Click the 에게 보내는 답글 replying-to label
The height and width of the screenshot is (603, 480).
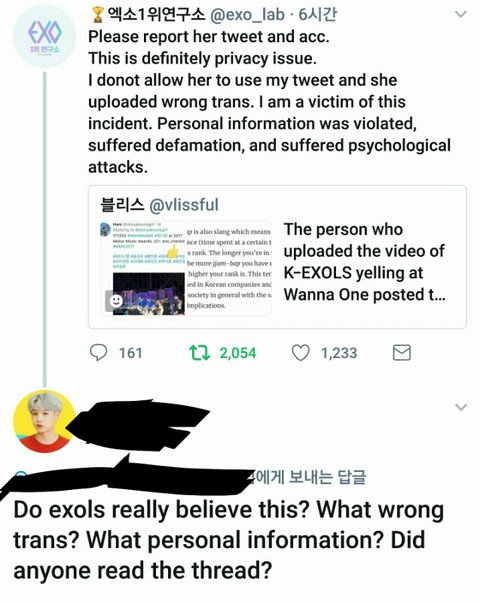(x=310, y=477)
